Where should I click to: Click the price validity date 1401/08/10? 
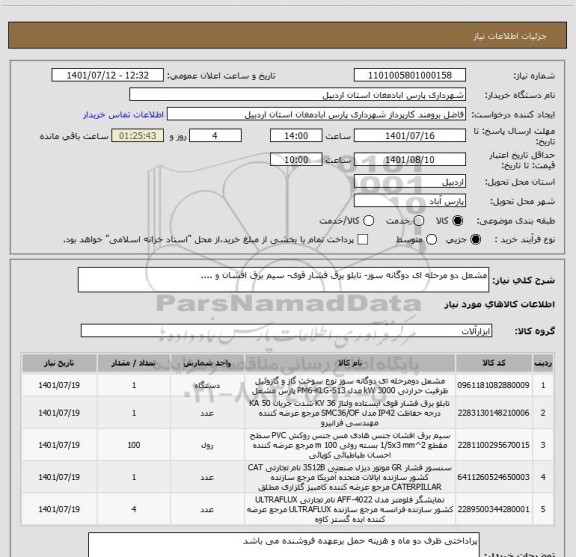pyautogui.click(x=410, y=159)
